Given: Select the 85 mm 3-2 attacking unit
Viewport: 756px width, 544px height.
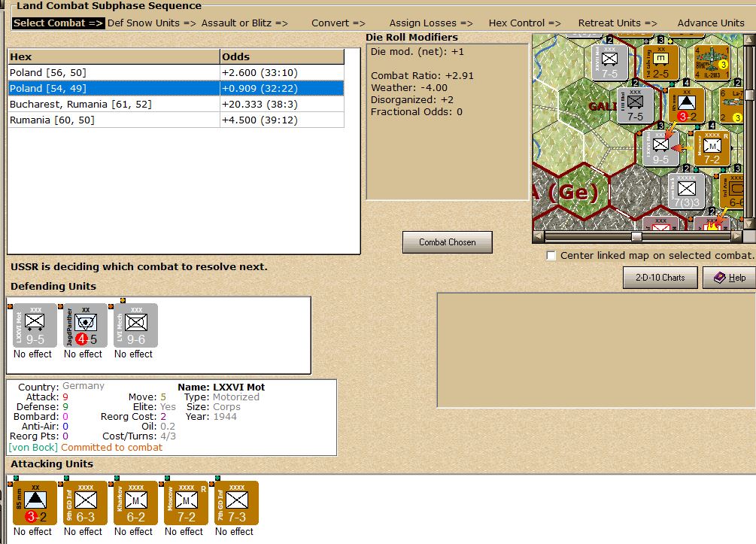Looking at the screenshot, I should [x=35, y=503].
